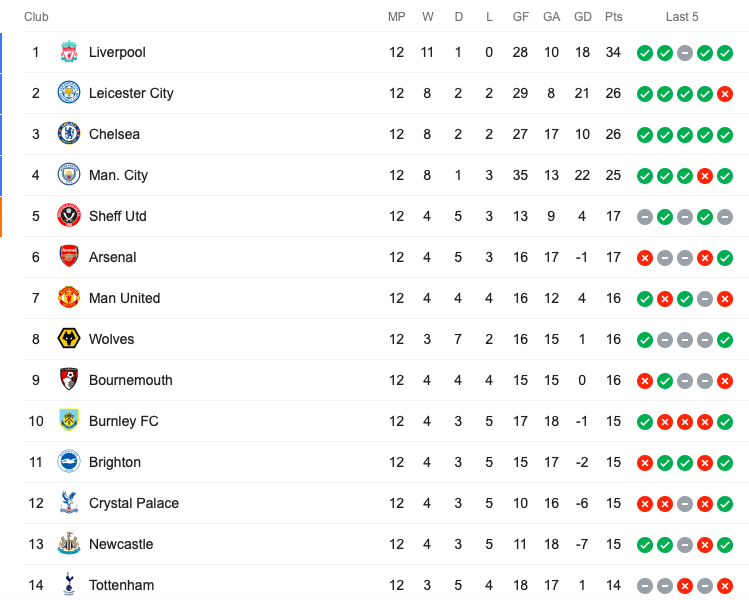Click the Man. City club crest

click(x=69, y=175)
